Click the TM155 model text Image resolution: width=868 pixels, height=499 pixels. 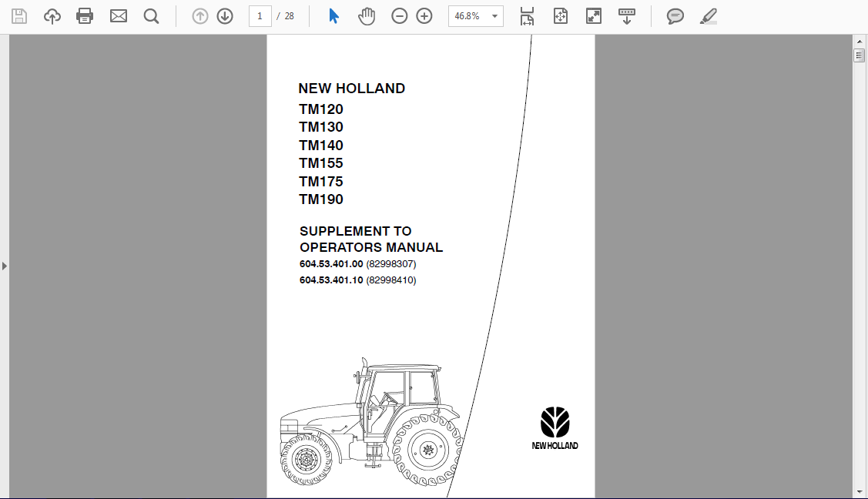(x=321, y=163)
